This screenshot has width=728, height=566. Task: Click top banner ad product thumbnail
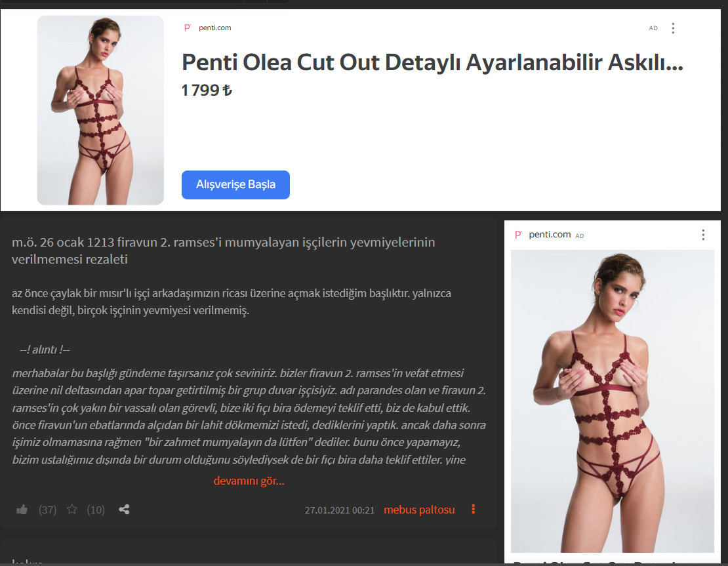tap(100, 110)
